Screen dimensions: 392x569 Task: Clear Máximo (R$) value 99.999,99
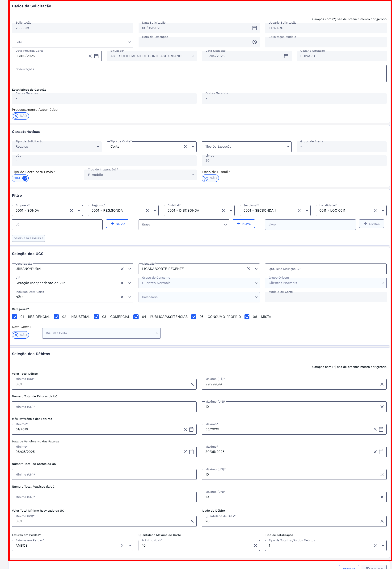pyautogui.click(x=382, y=384)
